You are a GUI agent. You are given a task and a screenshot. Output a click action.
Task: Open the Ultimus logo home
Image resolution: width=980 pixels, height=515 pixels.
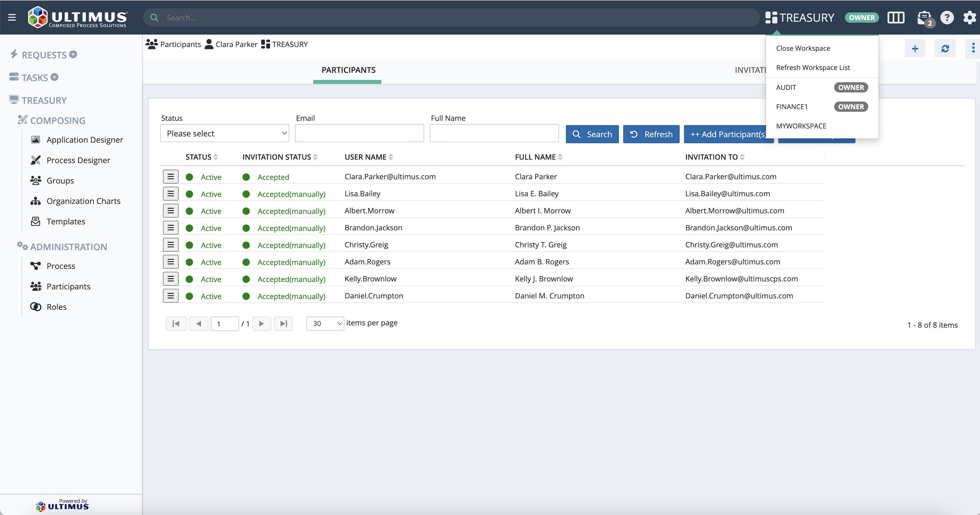pos(77,18)
